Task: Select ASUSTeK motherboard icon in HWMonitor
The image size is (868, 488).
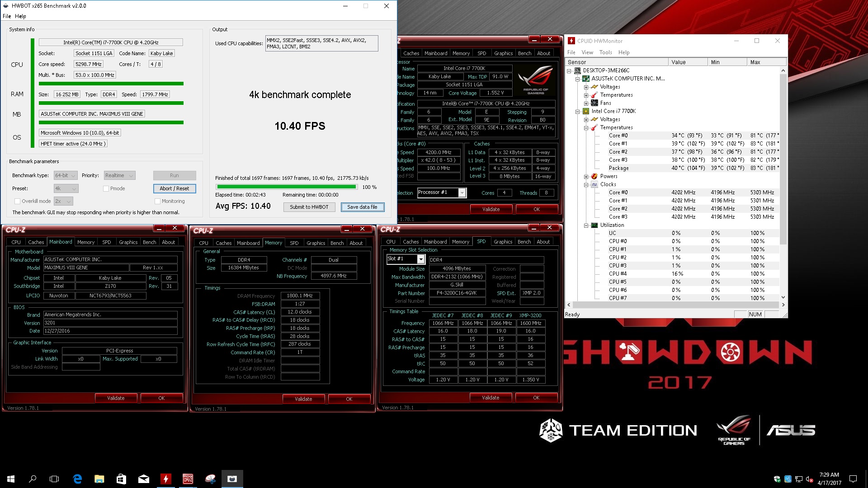Action: pyautogui.click(x=586, y=79)
